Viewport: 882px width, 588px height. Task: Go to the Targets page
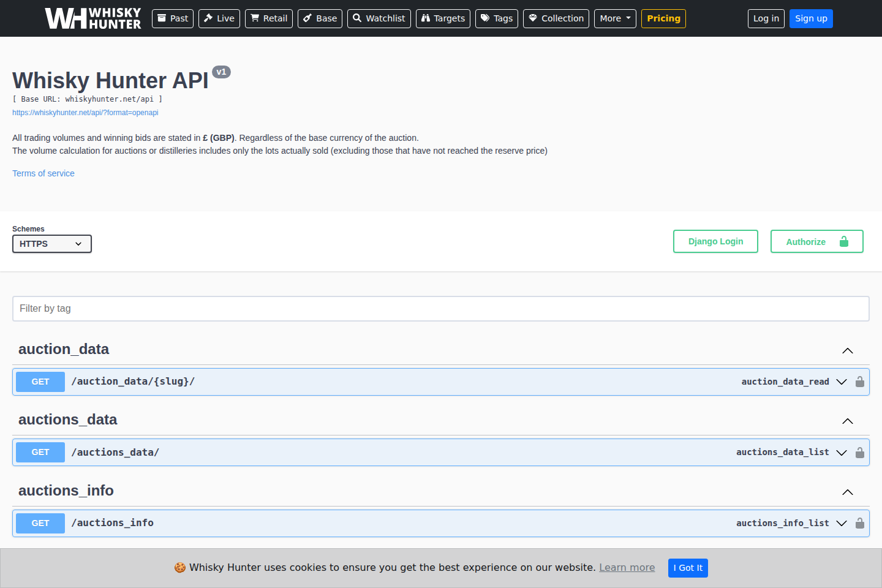click(442, 18)
